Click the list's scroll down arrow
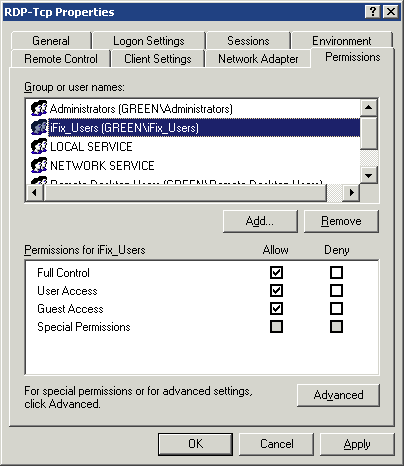 coord(369,175)
